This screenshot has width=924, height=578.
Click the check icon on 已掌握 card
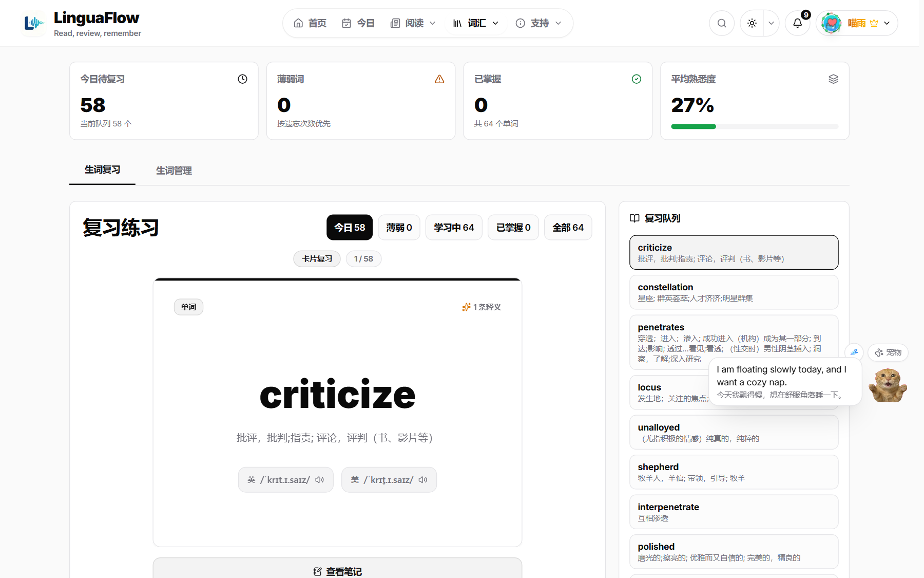click(637, 79)
